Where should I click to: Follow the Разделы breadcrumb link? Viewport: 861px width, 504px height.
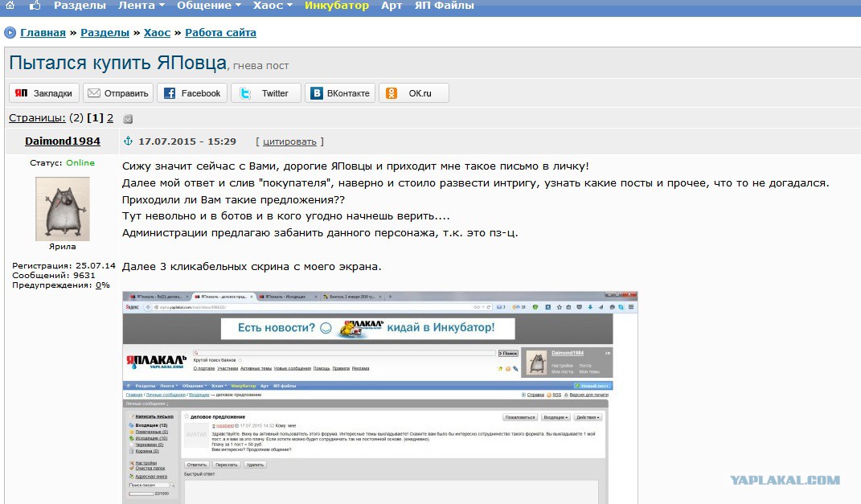(x=105, y=33)
